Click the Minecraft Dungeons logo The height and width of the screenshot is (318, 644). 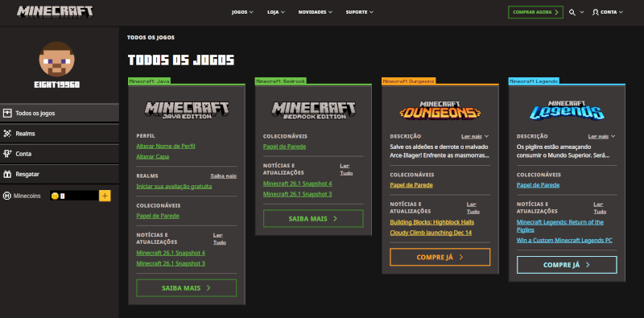tap(440, 110)
